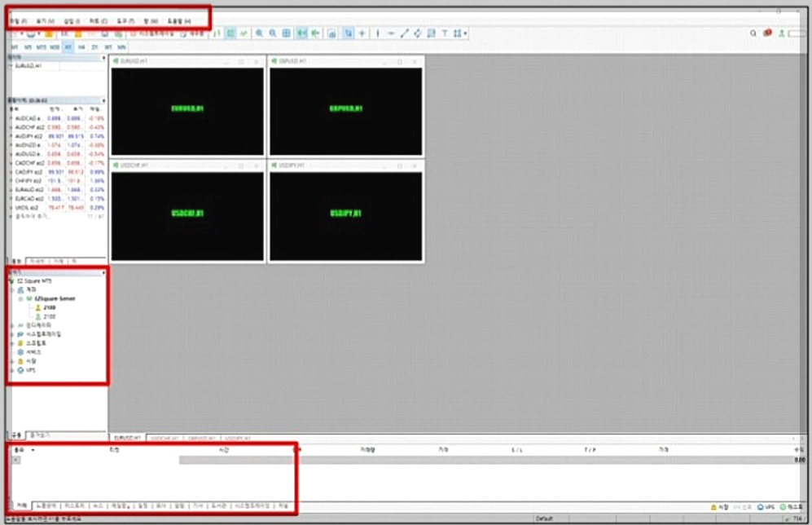812x525 pixels.
Task: Toggle chart shift from right edge
Action: [x=315, y=33]
